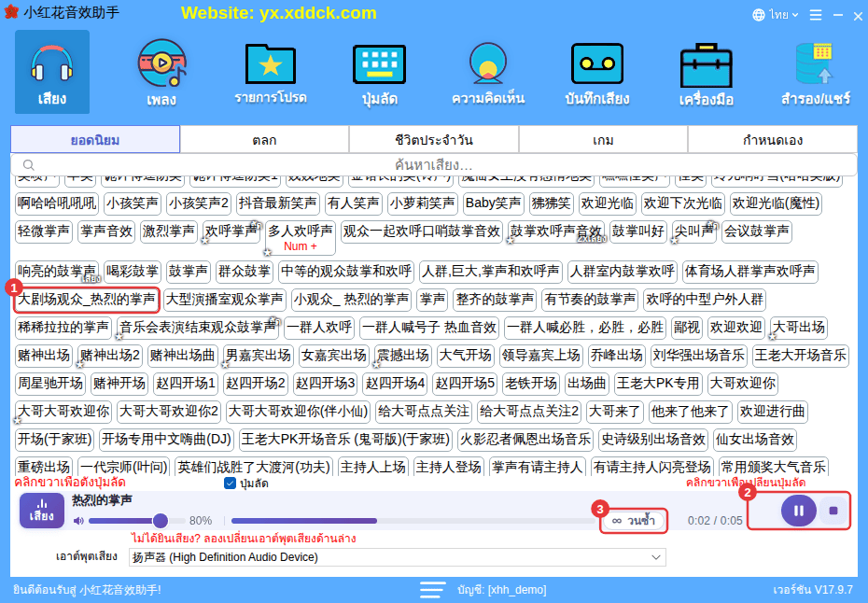The height and width of the screenshot is (603, 868).
Task: Open the เพลง music disc icon
Action: [x=161, y=72]
